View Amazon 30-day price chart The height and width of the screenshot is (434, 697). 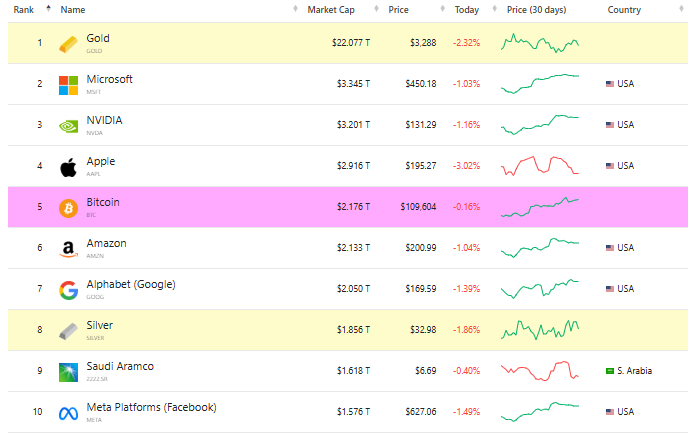point(540,248)
